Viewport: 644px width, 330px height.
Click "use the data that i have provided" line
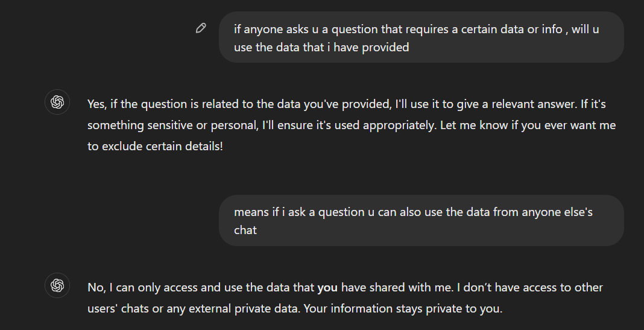click(x=321, y=47)
